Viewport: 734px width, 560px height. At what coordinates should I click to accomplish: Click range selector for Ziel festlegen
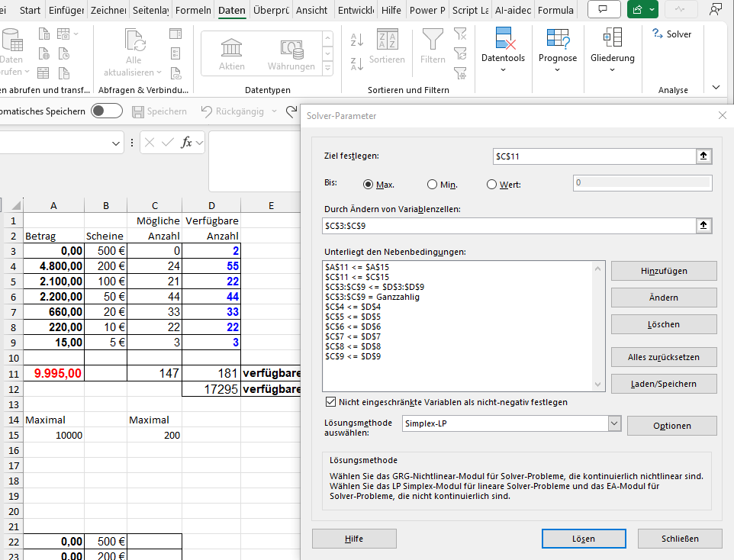pyautogui.click(x=703, y=156)
